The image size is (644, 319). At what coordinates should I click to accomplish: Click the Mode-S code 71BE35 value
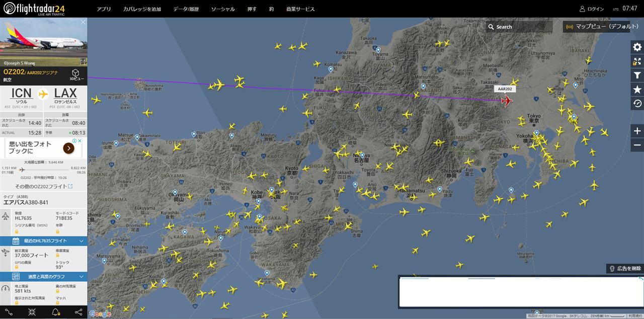64,218
